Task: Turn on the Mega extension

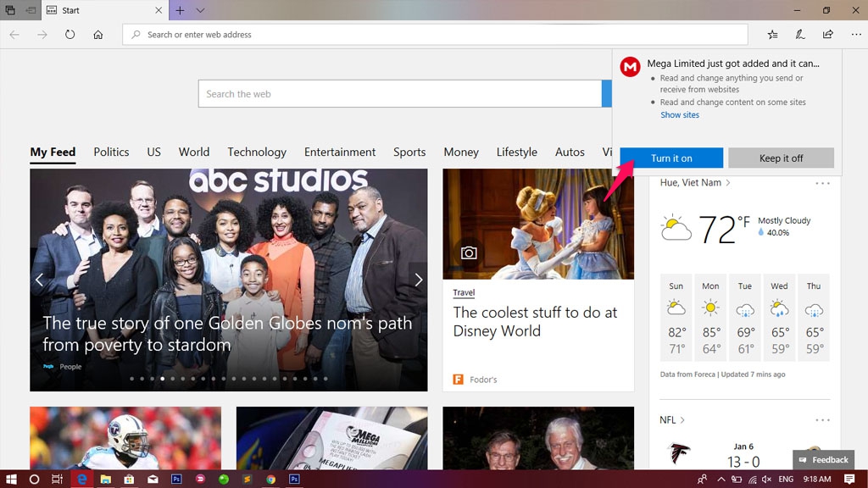Action: point(671,158)
